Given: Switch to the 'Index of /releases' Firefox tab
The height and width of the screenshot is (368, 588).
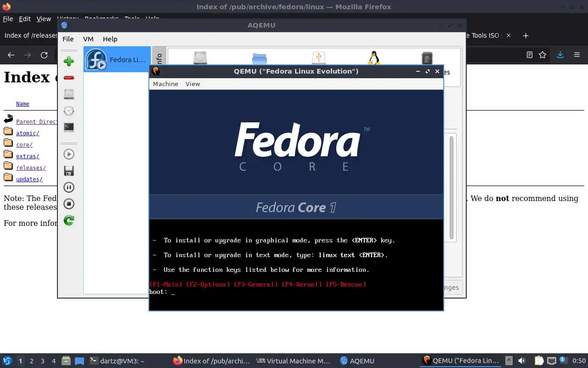Looking at the screenshot, I should (x=30, y=35).
